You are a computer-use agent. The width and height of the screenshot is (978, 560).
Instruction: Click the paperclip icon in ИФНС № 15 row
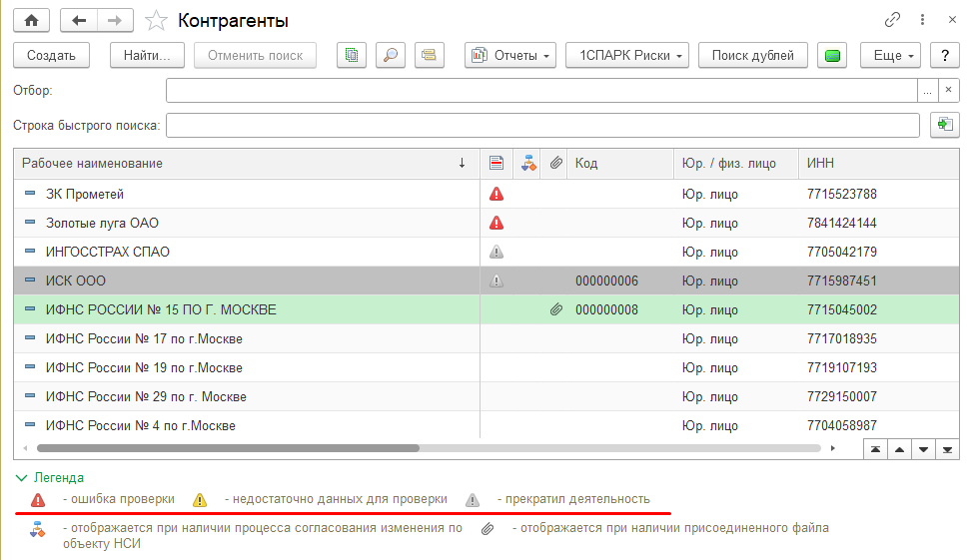tap(555, 309)
